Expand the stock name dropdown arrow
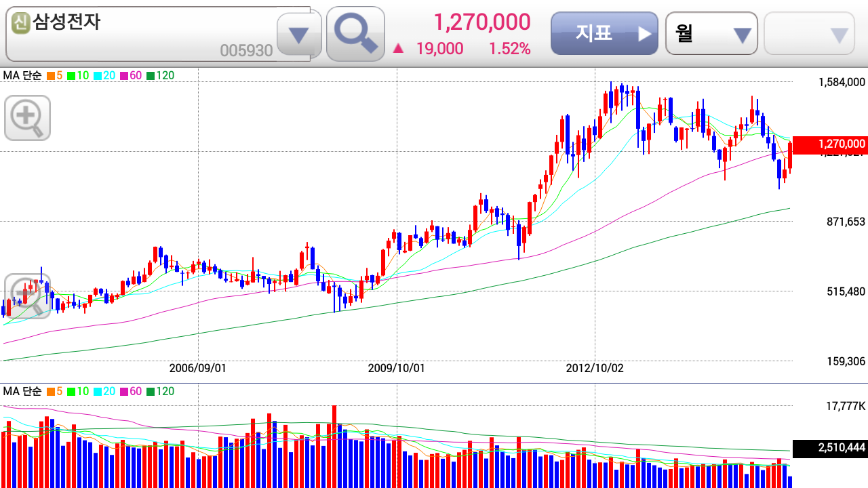Screen dimensions: 868x488 299,35
